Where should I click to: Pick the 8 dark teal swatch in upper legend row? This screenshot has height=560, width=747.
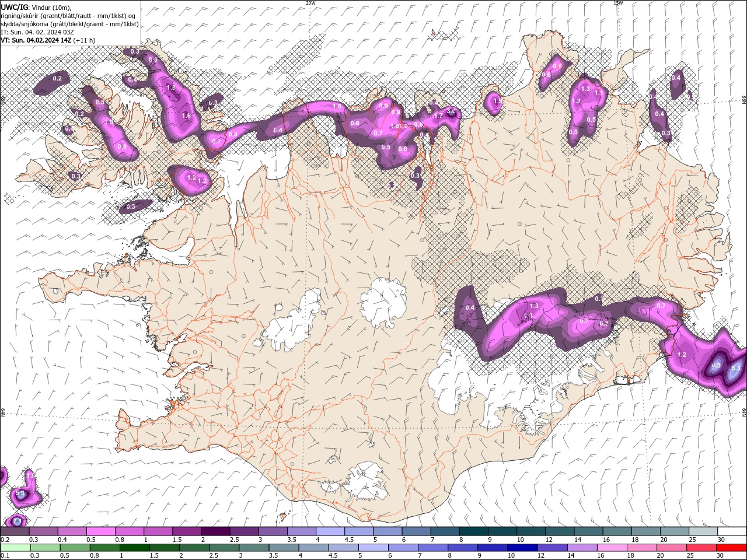(x=473, y=531)
